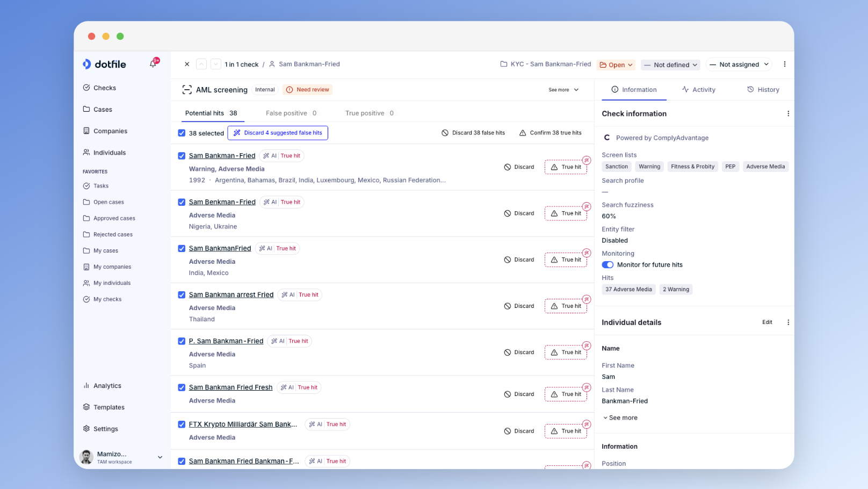The width and height of the screenshot is (868, 489).
Task: Uncheck the Sam BankmanFried hit checkbox
Action: pyautogui.click(x=182, y=248)
